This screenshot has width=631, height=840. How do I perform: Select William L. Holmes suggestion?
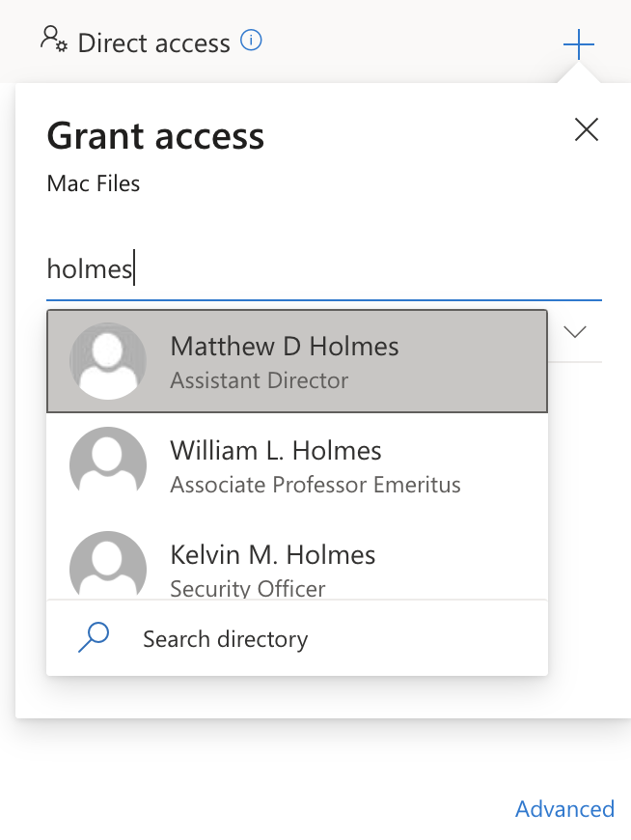pyautogui.click(x=297, y=465)
